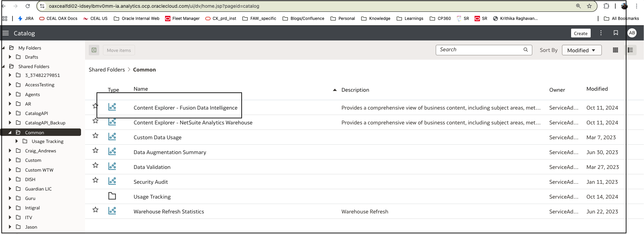Click workbook icon for Data Validation
This screenshot has height=234, width=644.
coord(112,166)
